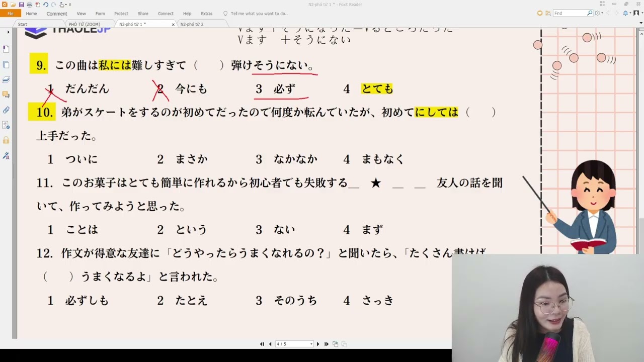Click the Print icon in quick access toolbar

click(x=29, y=5)
